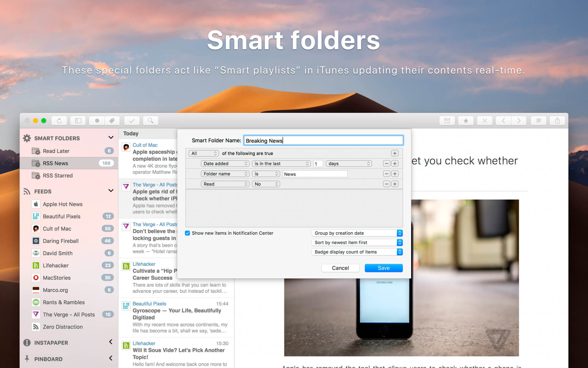
Task: Click the refresh feeds toolbar icon
Action: click(59, 121)
